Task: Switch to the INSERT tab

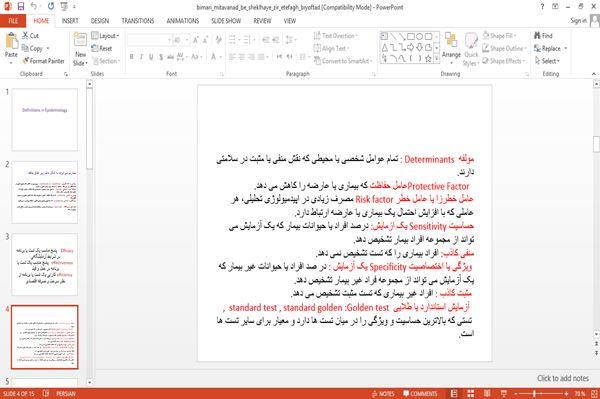Action: coord(70,21)
